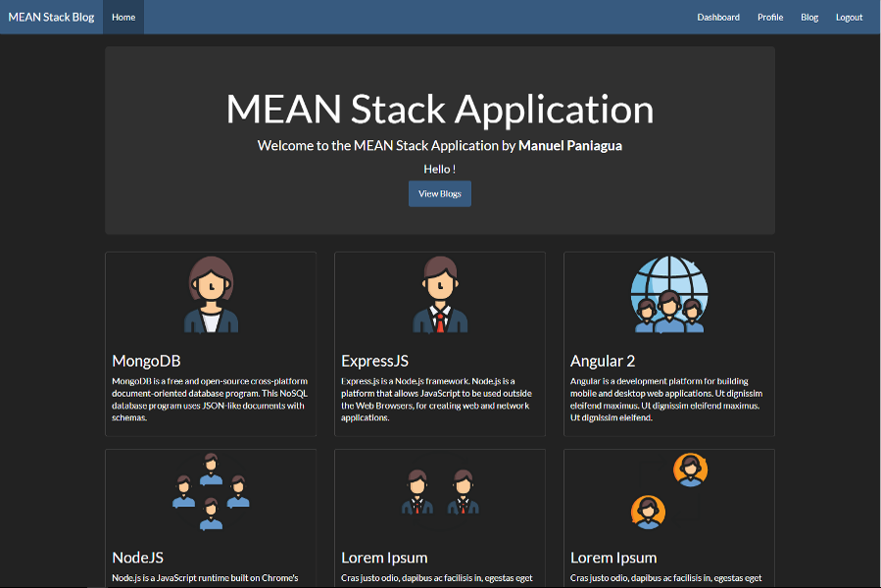The width and height of the screenshot is (881, 588).
Task: Log out using the Logout link
Action: [849, 17]
